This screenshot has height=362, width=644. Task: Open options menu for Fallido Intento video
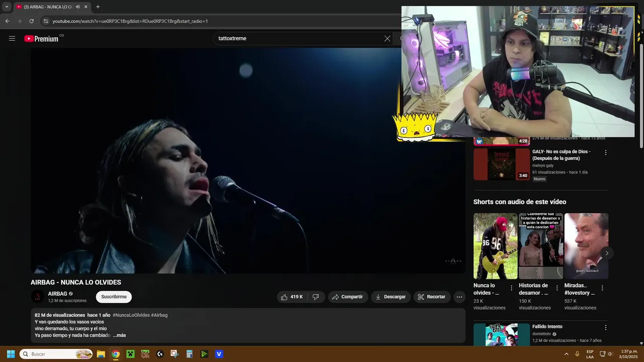(x=606, y=327)
